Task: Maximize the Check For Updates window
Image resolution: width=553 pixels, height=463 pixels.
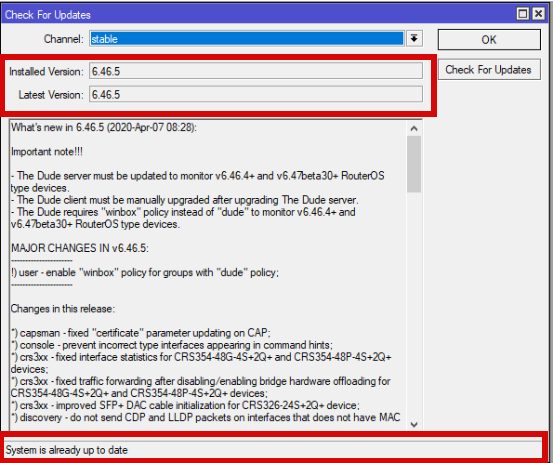Action: pos(523,14)
